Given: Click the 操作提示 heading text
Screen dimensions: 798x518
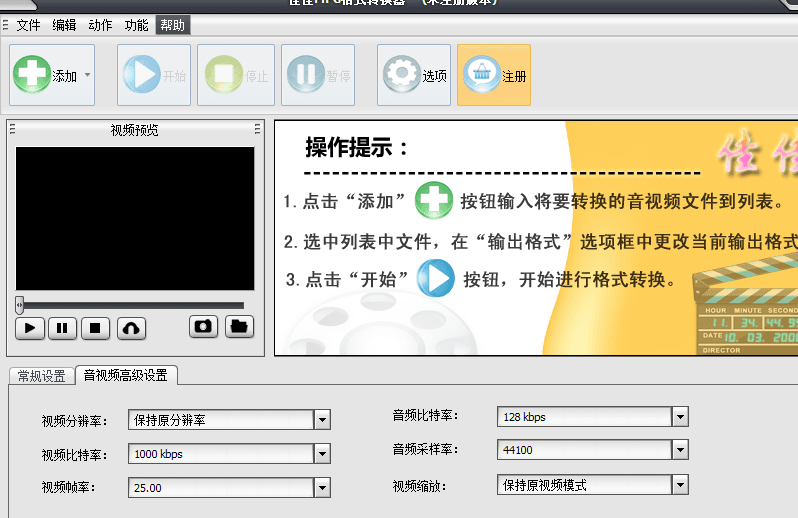Looking at the screenshot, I should [x=357, y=148].
